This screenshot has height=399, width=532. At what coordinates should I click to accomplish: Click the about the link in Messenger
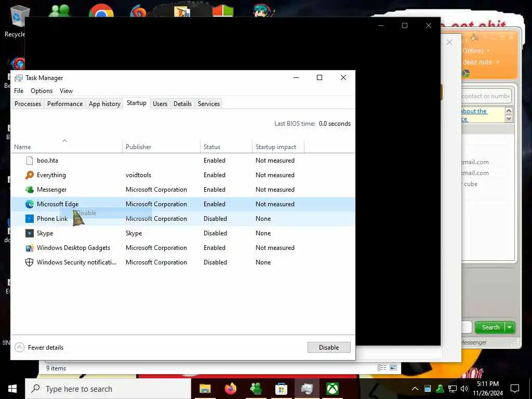[474, 111]
